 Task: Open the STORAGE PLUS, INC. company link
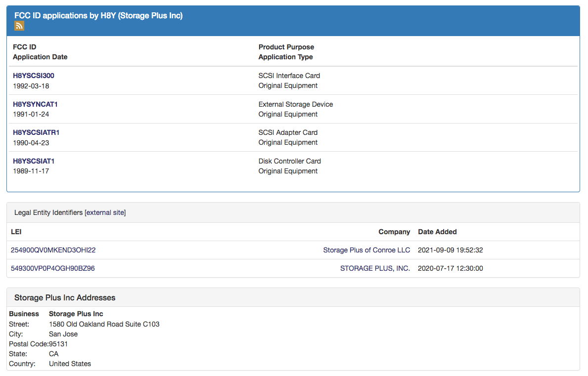[x=375, y=268]
